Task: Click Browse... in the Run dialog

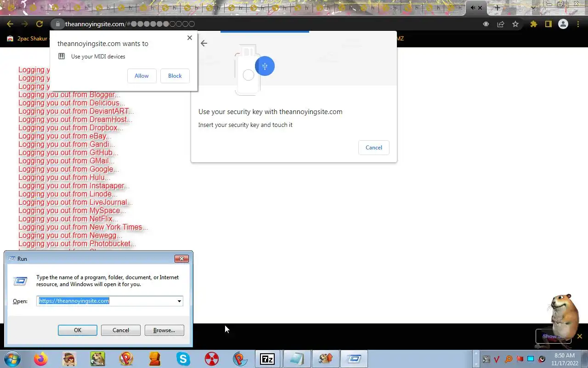Action: [164, 330]
